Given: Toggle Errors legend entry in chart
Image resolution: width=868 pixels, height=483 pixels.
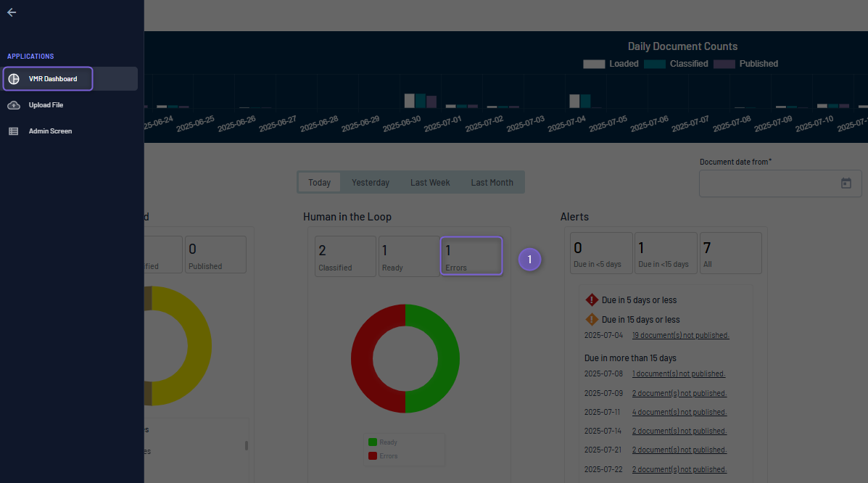Looking at the screenshot, I should [383, 456].
